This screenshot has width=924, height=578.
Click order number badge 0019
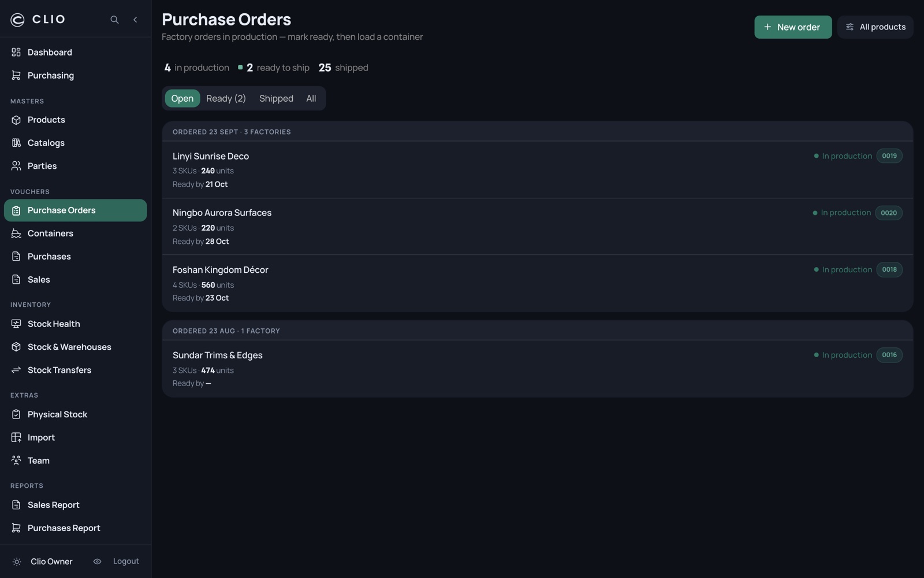pyautogui.click(x=889, y=156)
